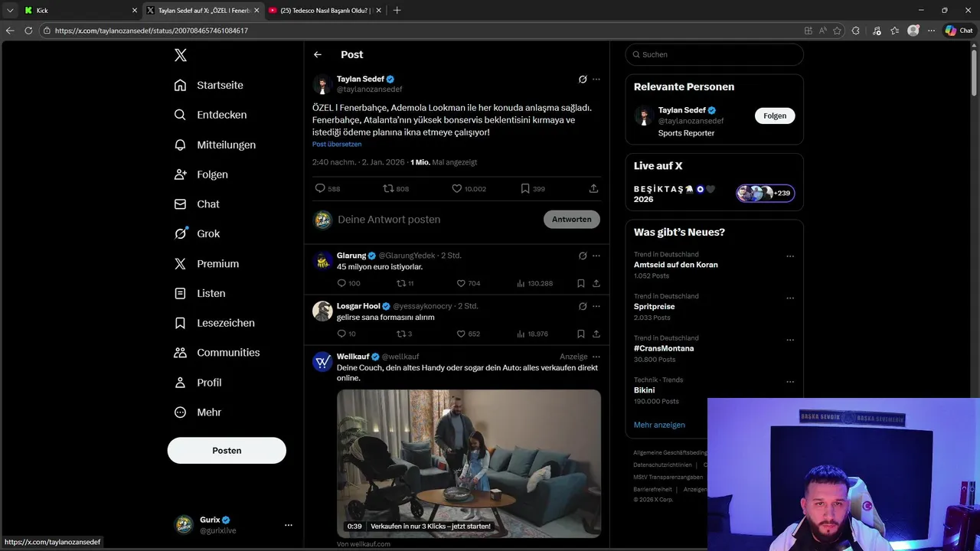The width and height of the screenshot is (980, 551).
Task: Open the browser Chat Copilot button
Action: (x=959, y=31)
